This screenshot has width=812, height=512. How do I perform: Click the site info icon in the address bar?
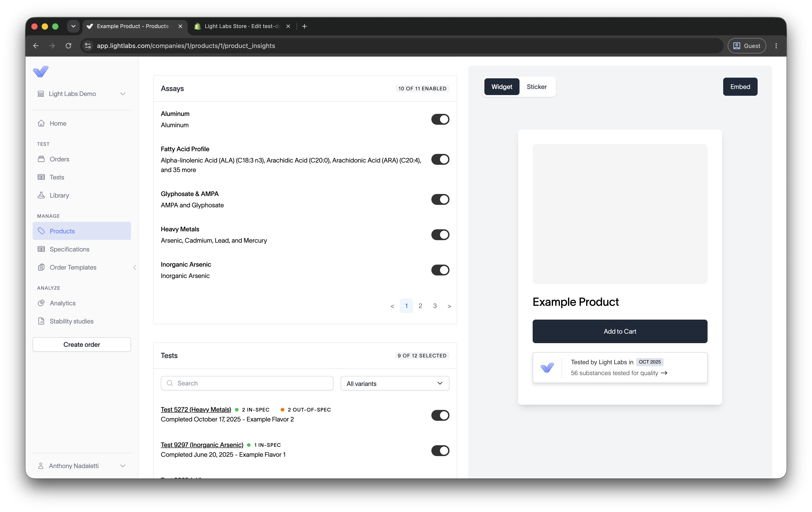(88, 46)
